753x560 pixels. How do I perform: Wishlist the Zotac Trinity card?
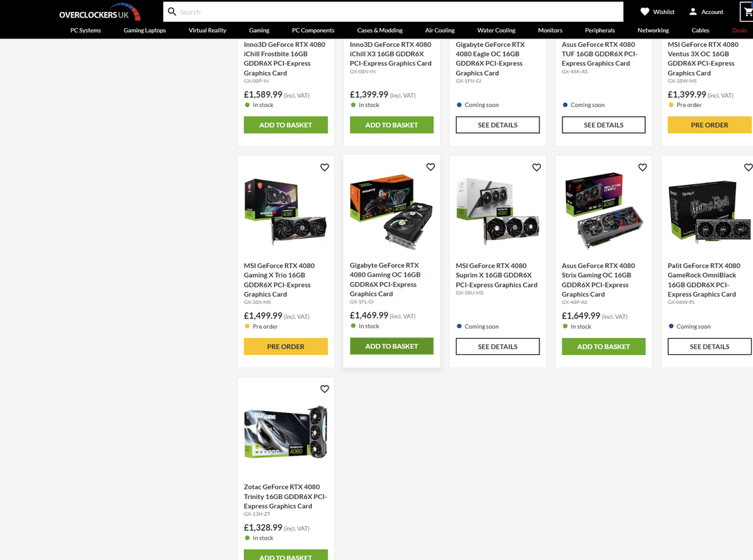324,389
